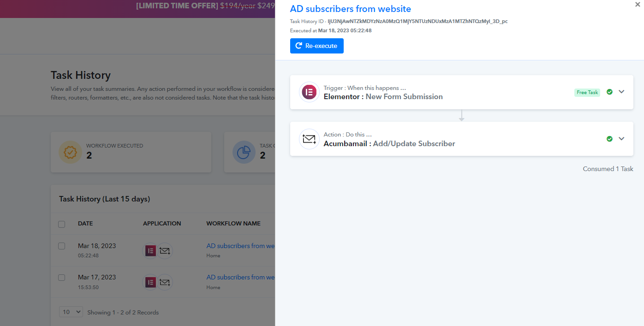Click the Limited Time Offer banner
644x326 pixels.
(x=137, y=9)
